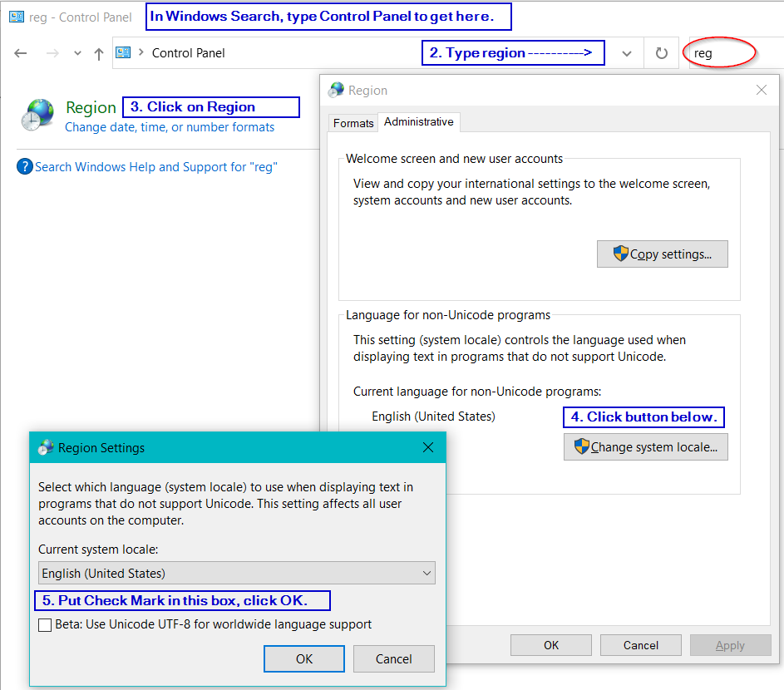Expand the address bar history dropdown

click(627, 53)
